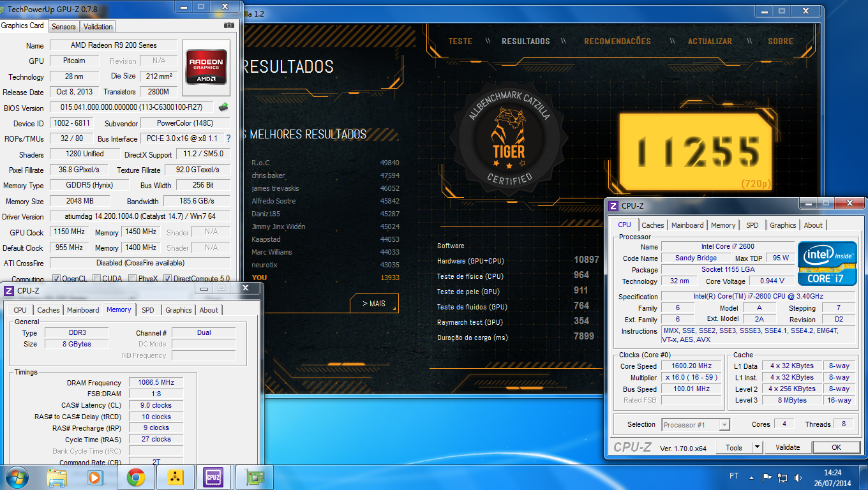The width and height of the screenshot is (868, 490).
Task: Switch to the Sensors tab in GPU-Z
Action: pyautogui.click(x=63, y=26)
